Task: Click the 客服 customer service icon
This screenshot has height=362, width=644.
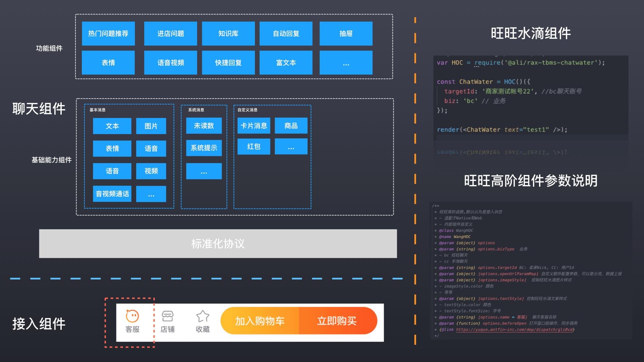Action: [x=132, y=316]
